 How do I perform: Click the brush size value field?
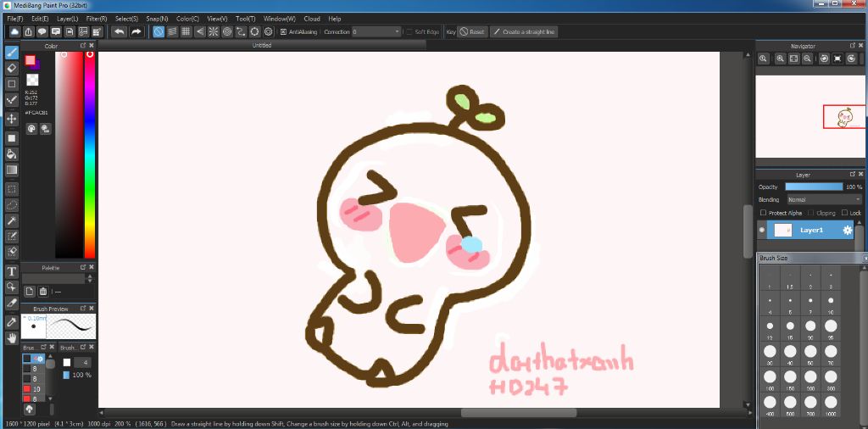point(82,363)
